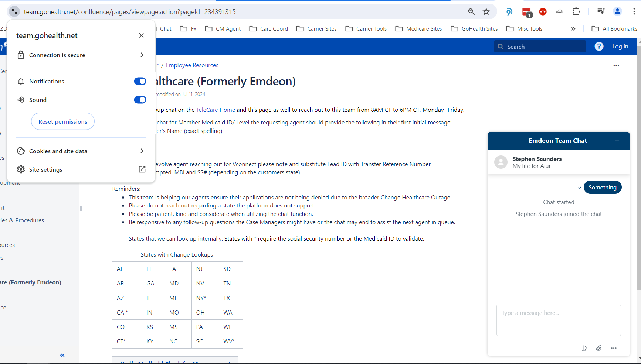Click the lock icon beside Connection is secure

pyautogui.click(x=21, y=55)
